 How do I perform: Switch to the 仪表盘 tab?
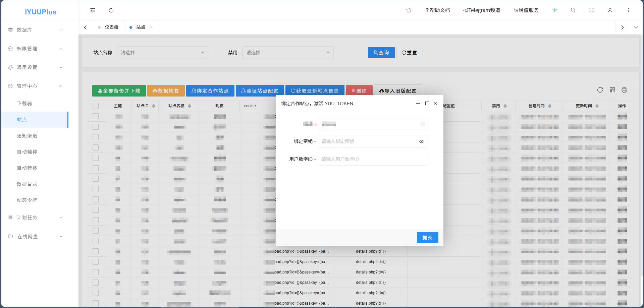(111, 27)
